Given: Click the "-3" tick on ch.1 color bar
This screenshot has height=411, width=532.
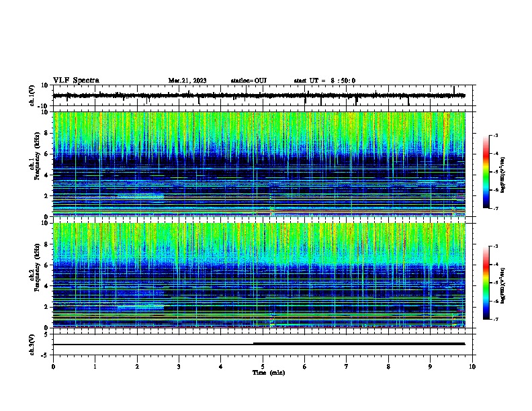Looking at the screenshot, I should click(x=496, y=135).
